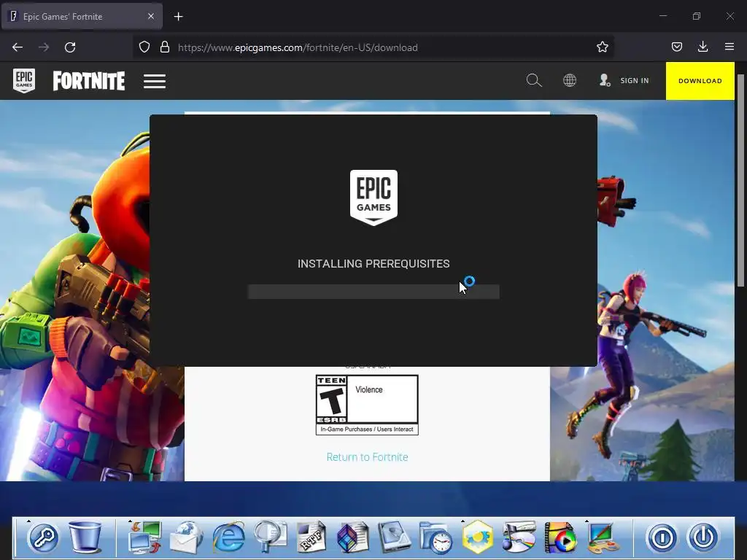The width and height of the screenshot is (747, 560).
Task: Open a new browser tab
Action: tap(178, 17)
